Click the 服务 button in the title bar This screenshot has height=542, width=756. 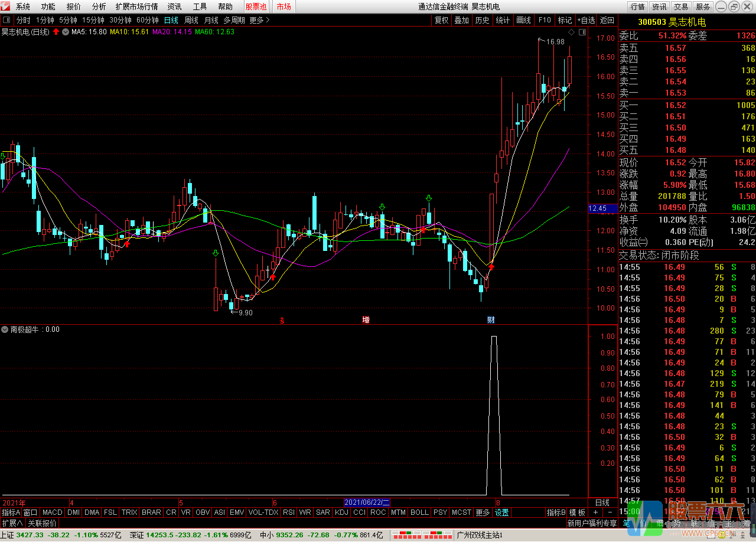coord(703,7)
